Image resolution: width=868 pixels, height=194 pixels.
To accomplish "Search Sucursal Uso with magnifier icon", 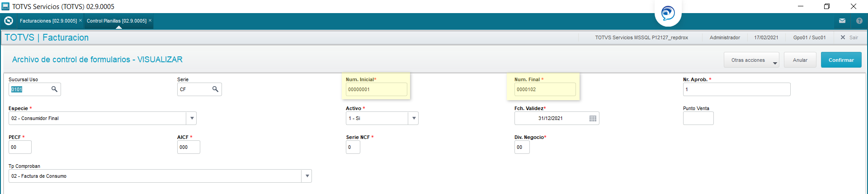I will (54, 89).
